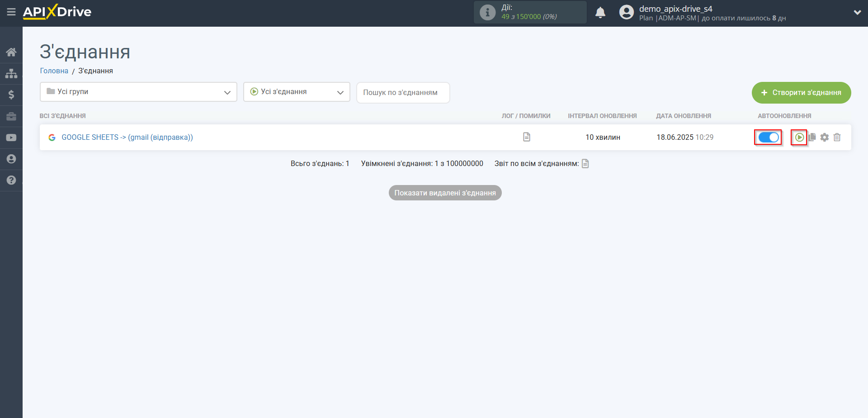Click the ДАТА ОНОВЛЕННЯ column header

click(684, 116)
